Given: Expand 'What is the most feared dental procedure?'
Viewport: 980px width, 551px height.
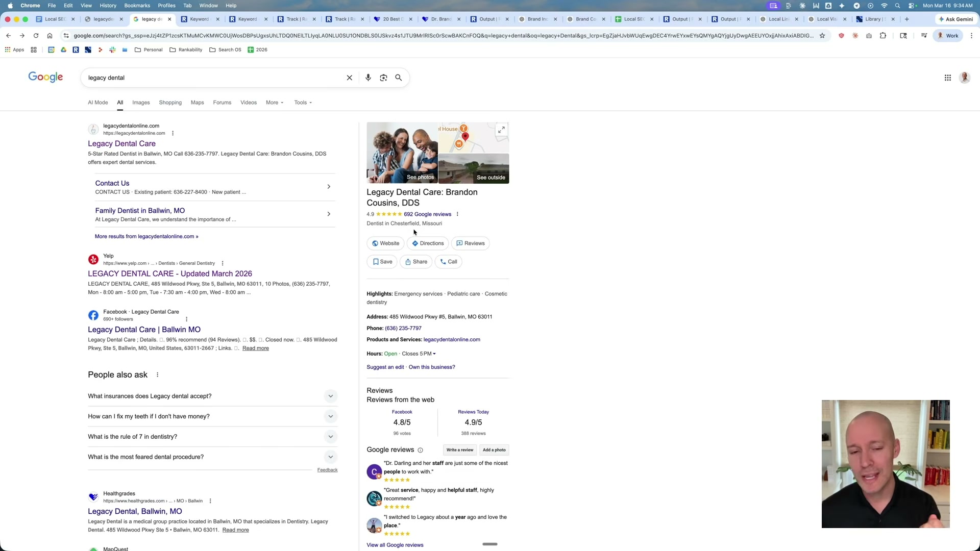Looking at the screenshot, I should (331, 457).
